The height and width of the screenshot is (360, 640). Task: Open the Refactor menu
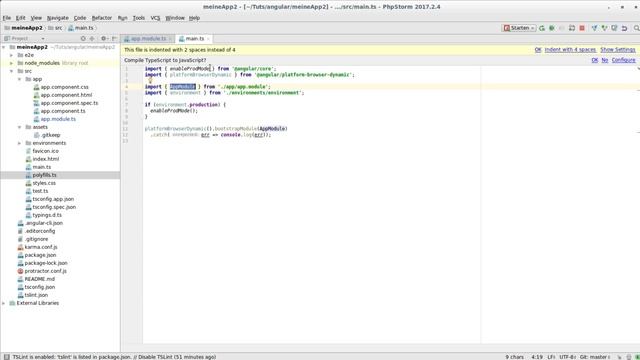point(102,18)
